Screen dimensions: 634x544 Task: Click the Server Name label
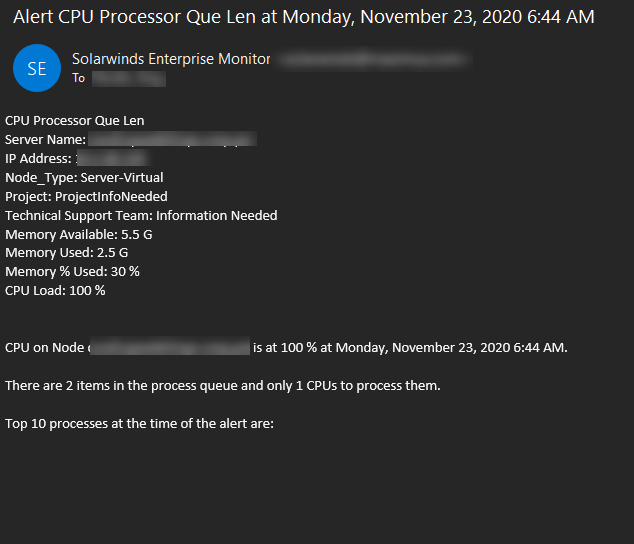pos(45,140)
